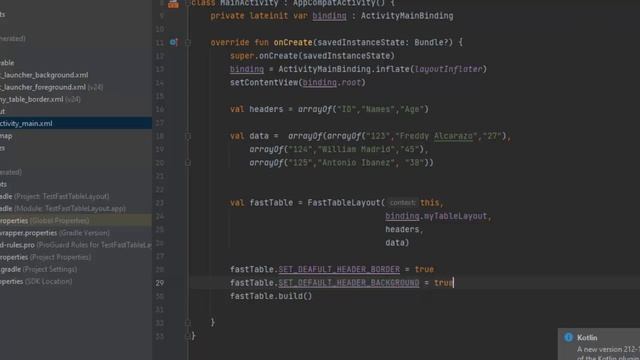Click the "Antonio Ibanez" string
Screen dimensions: 640x360
click(x=357, y=163)
